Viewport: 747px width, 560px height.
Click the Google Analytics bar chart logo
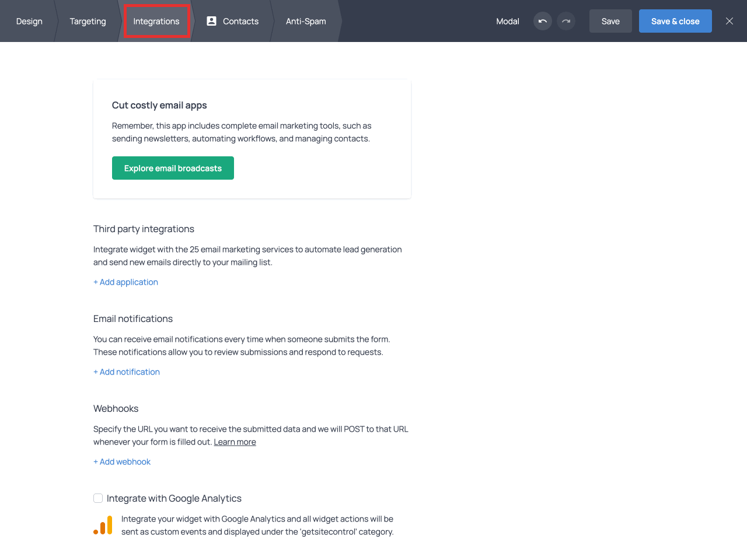tap(103, 525)
